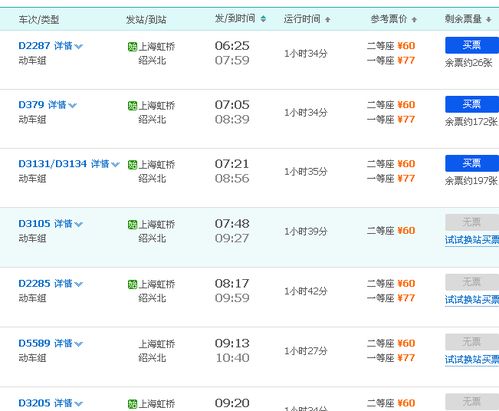Expand 详情 for train D3131/D3134
This screenshot has width=499, height=411.
point(105,164)
